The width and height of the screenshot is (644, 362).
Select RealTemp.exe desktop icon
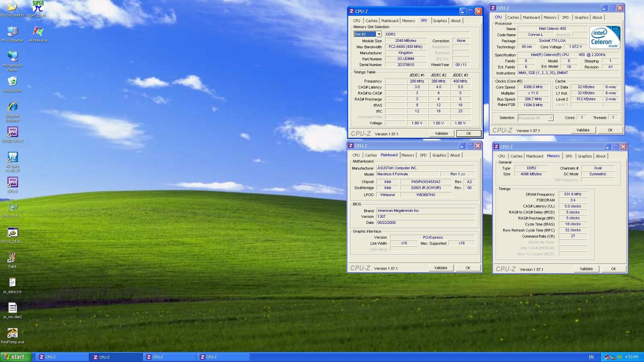coord(12,336)
